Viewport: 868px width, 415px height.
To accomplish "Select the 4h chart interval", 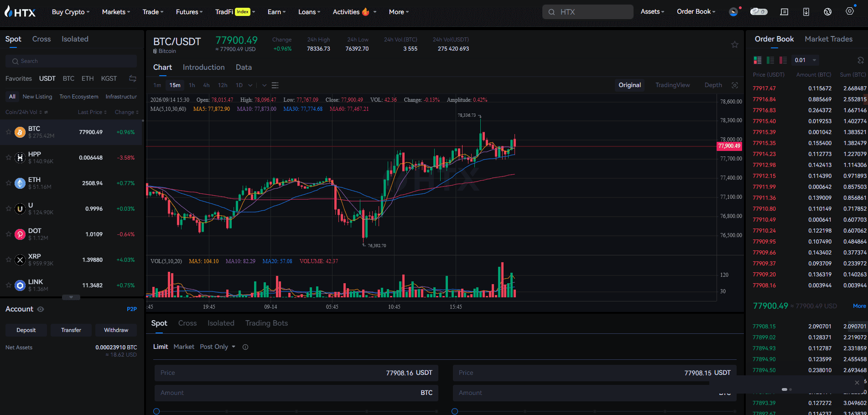I will click(207, 85).
